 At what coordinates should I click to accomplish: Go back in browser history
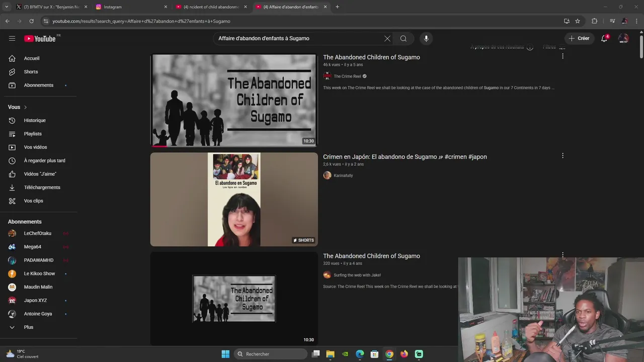coord(7,21)
